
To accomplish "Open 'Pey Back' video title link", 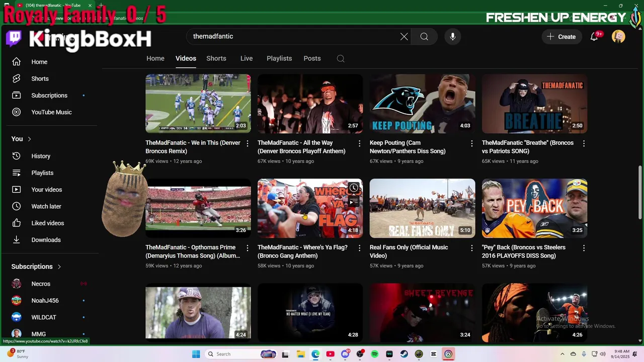I will (x=524, y=251).
